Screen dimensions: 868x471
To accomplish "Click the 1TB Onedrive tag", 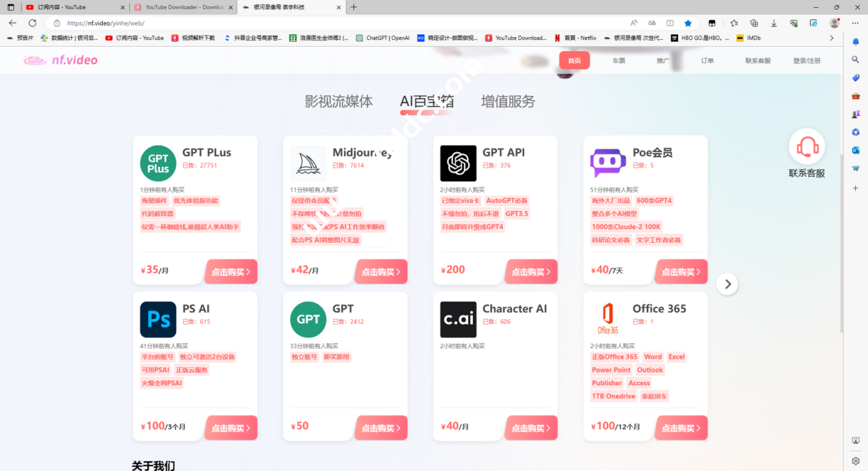I will click(x=613, y=396).
